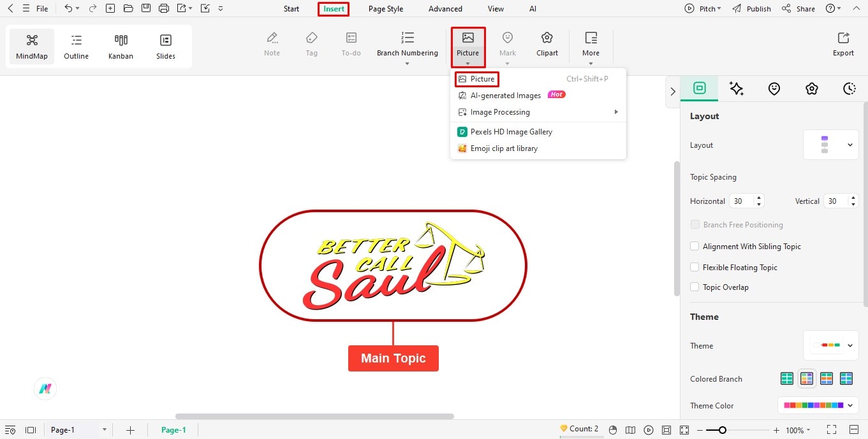Click the Publish button
The height and width of the screenshot is (439, 868).
point(751,9)
